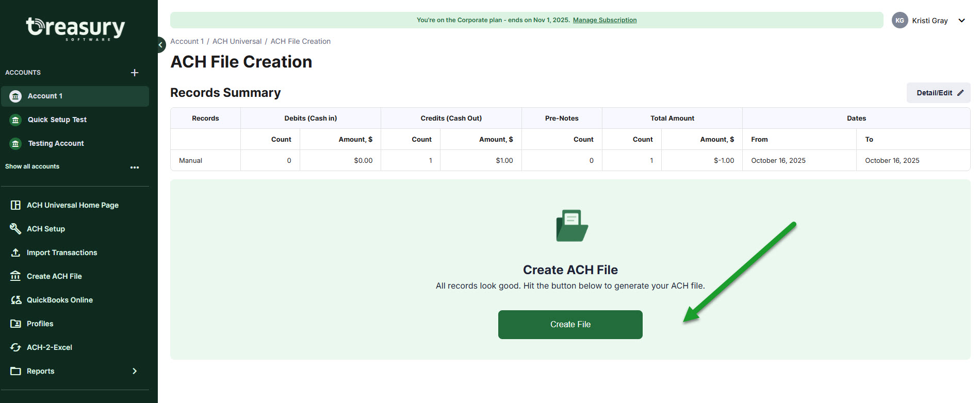Expand the Reports submenu arrow
Image resolution: width=980 pixels, height=403 pixels.
point(135,371)
